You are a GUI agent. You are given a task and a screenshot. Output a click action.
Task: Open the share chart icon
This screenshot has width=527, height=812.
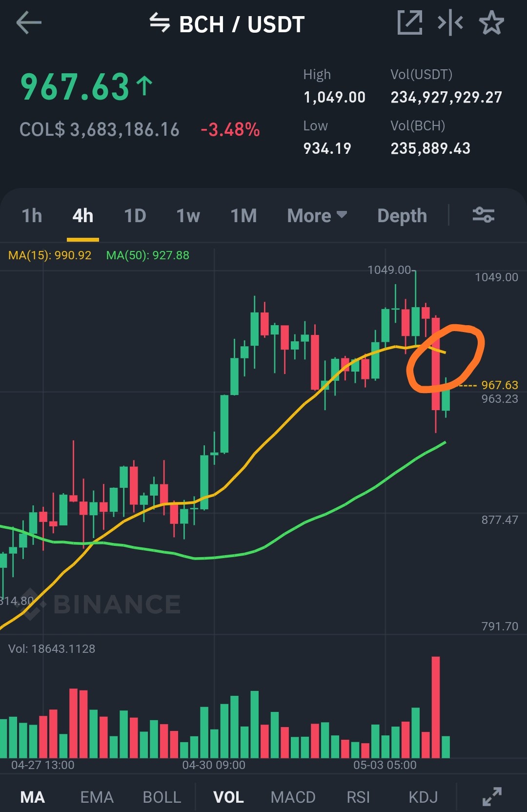click(x=409, y=22)
